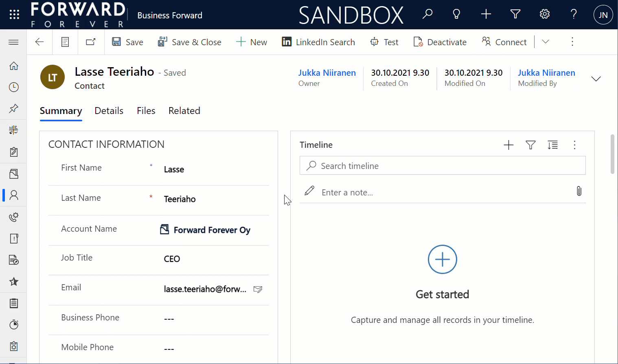Click the LT contact avatar
The width and height of the screenshot is (618, 364).
53,77
